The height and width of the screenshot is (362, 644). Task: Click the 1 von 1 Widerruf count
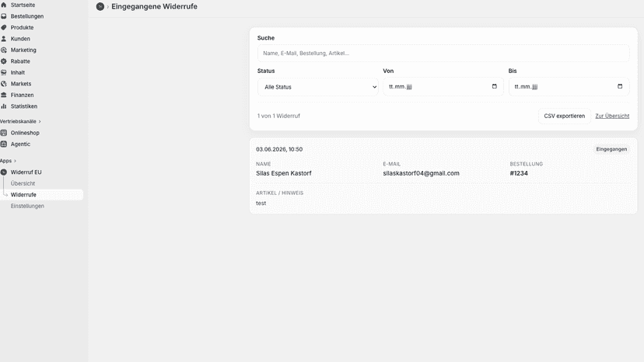(278, 117)
